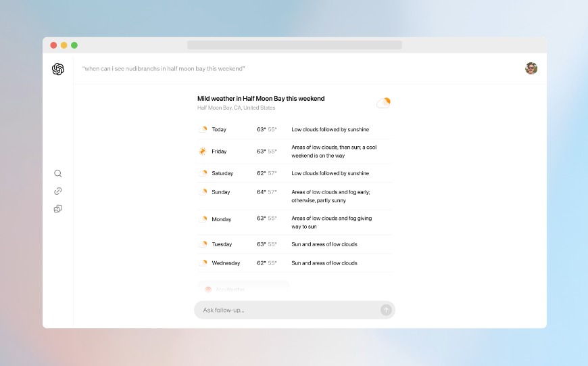Select the nudibranchs query text at top
The height and width of the screenshot is (366, 588).
coord(164,69)
